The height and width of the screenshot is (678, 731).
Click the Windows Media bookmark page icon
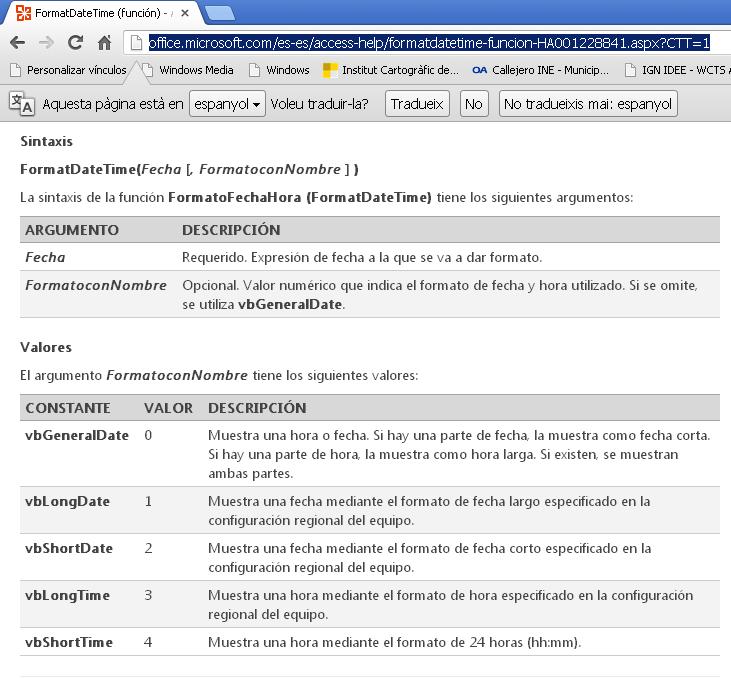(x=148, y=70)
